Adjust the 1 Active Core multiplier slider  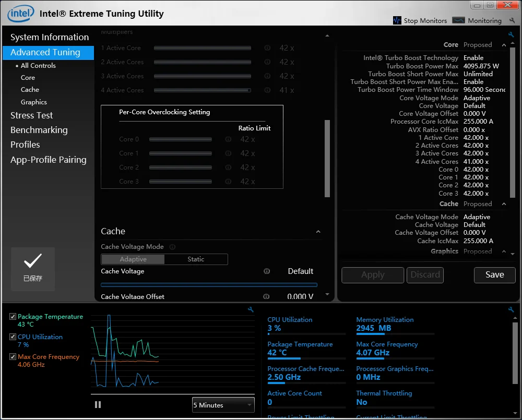click(x=203, y=48)
